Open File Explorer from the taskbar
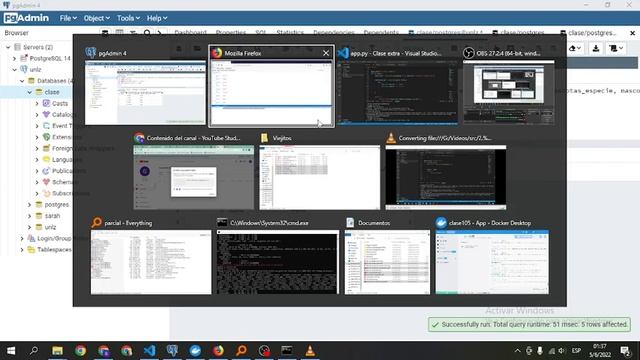 [57, 351]
